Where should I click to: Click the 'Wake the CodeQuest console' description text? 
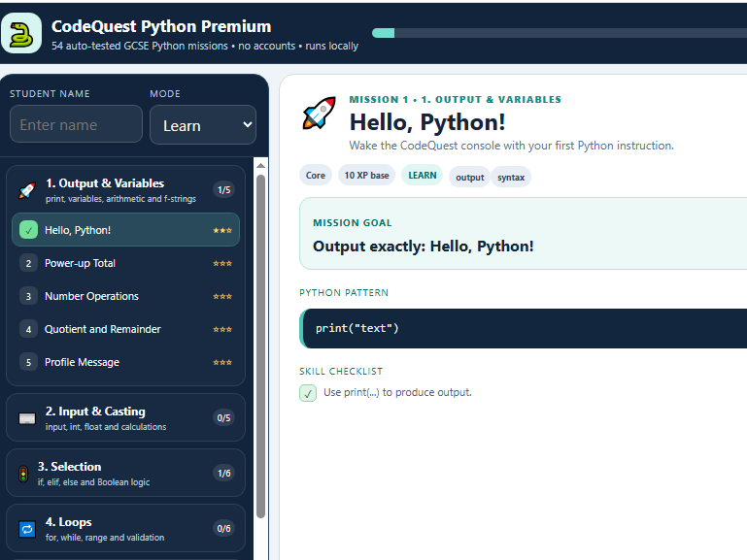tap(511, 146)
